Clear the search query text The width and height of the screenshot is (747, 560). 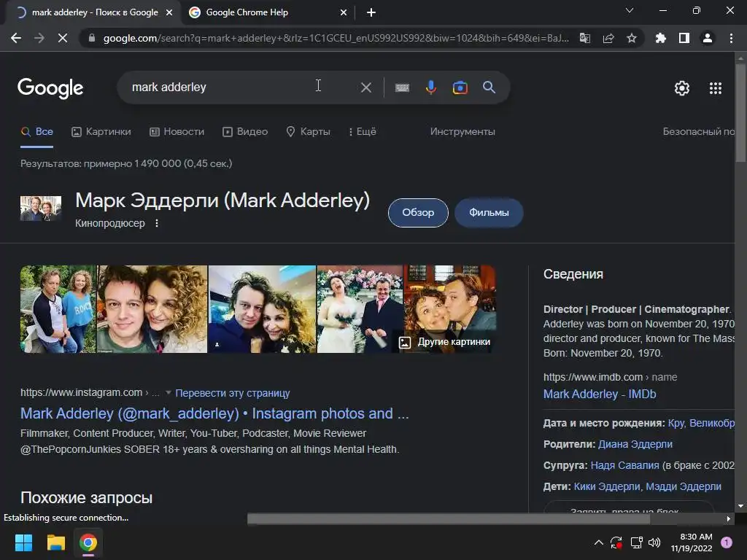(x=366, y=87)
